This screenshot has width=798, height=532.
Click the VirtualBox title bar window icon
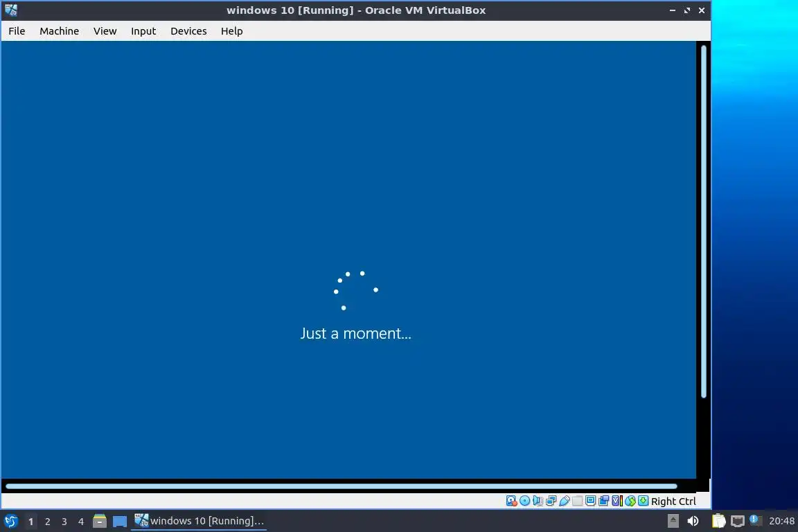click(10, 10)
